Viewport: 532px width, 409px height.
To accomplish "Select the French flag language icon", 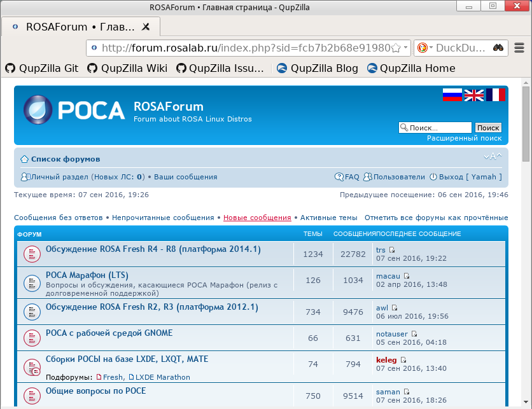I will 495,95.
